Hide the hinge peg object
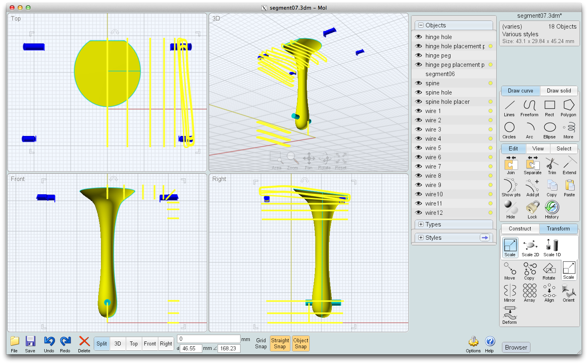 coord(419,55)
